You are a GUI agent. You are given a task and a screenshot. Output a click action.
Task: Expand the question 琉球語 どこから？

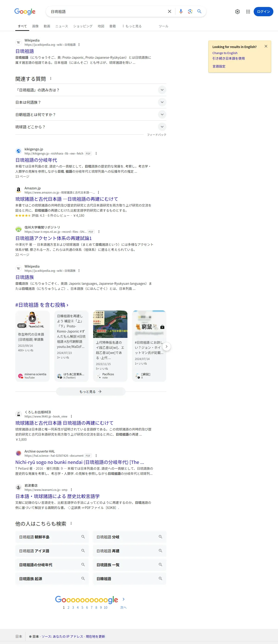tap(91, 127)
